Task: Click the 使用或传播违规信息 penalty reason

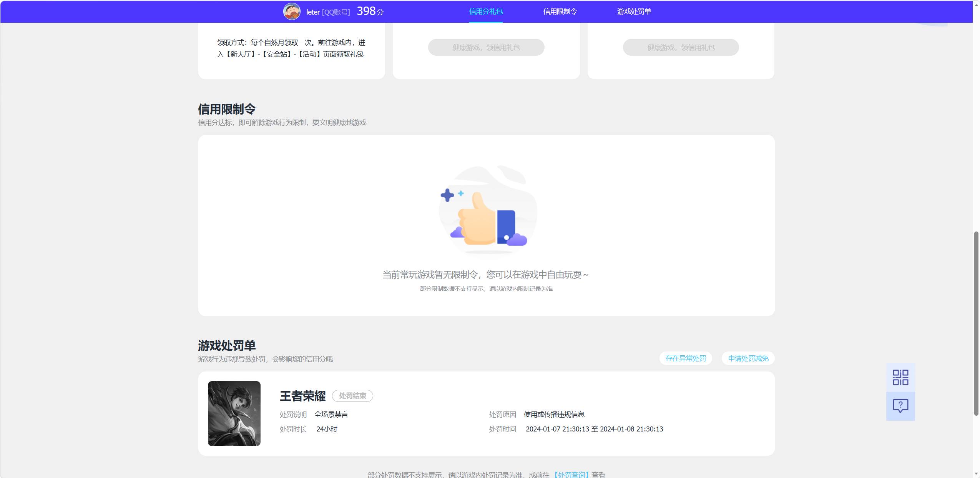Action: pyautogui.click(x=554, y=414)
